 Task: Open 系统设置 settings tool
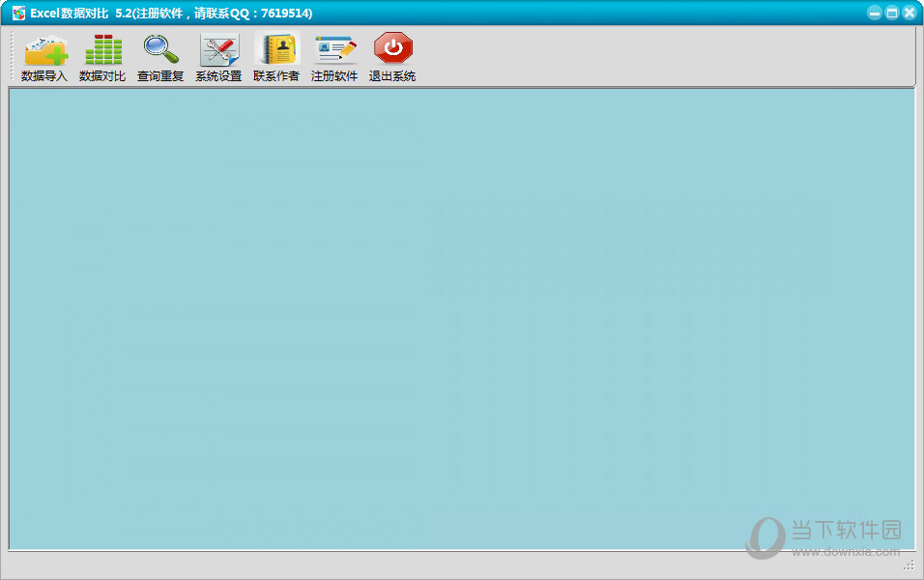pyautogui.click(x=218, y=57)
